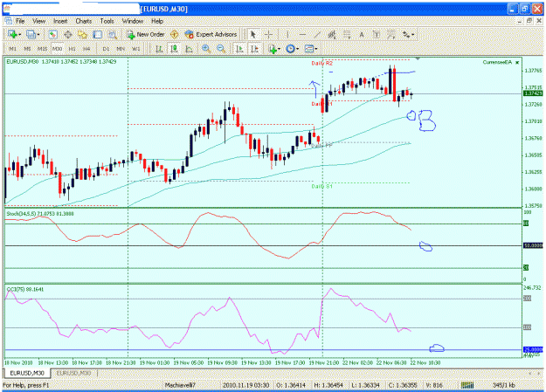This screenshot has height=392, width=546.
Task: Click the New Order button
Action: coord(146,34)
